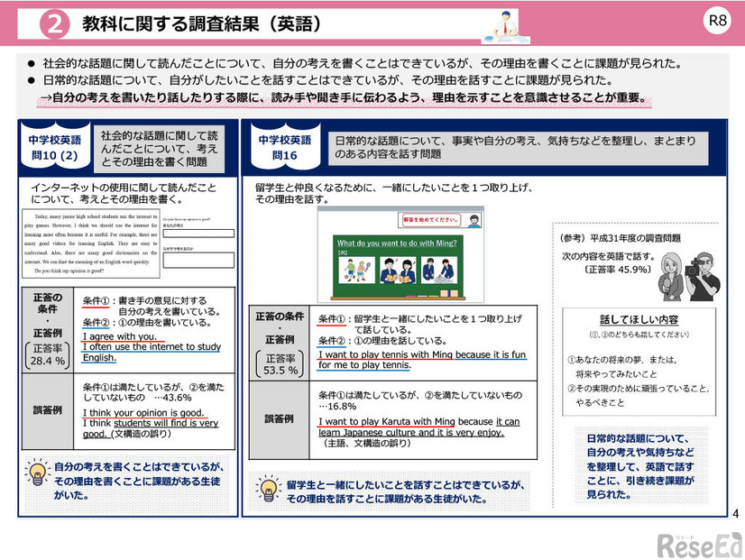Image resolution: width=745 pixels, height=560 pixels.
Task: Click the 正答率 53.5 % value
Action: 281,365
